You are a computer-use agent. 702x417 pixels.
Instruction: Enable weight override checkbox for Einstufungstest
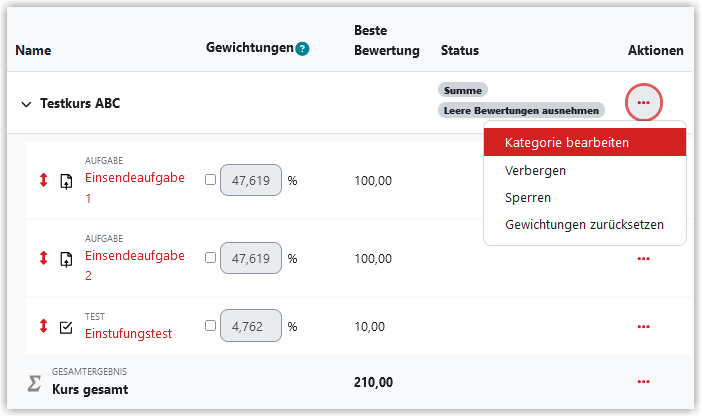tap(210, 326)
